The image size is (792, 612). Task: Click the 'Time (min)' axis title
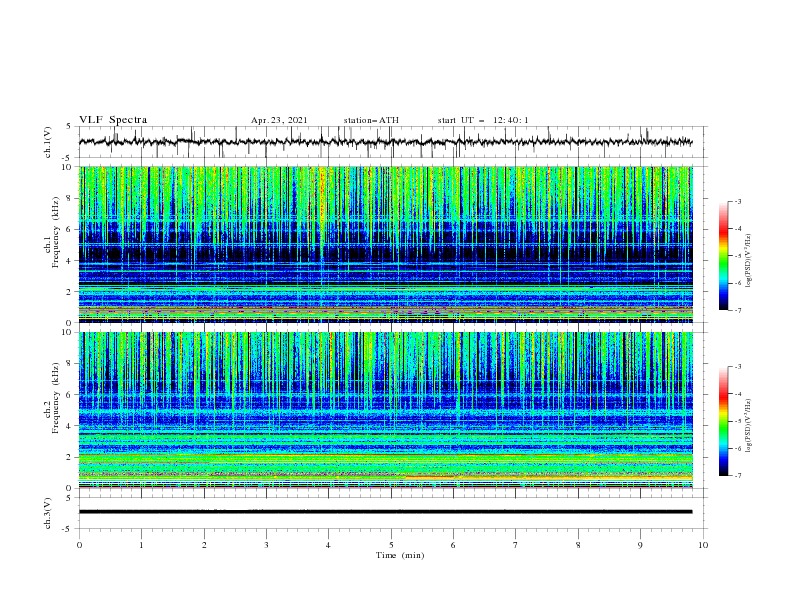[400, 555]
